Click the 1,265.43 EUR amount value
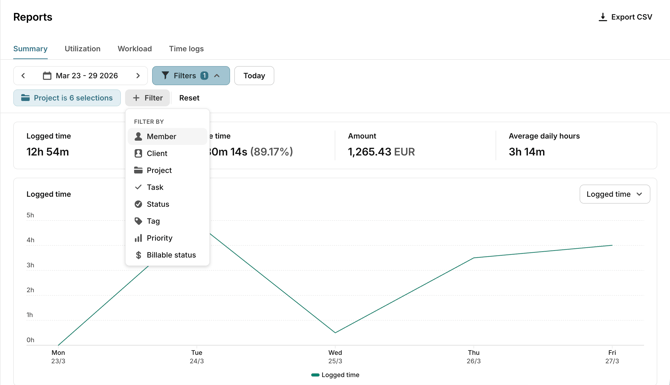 click(x=381, y=152)
